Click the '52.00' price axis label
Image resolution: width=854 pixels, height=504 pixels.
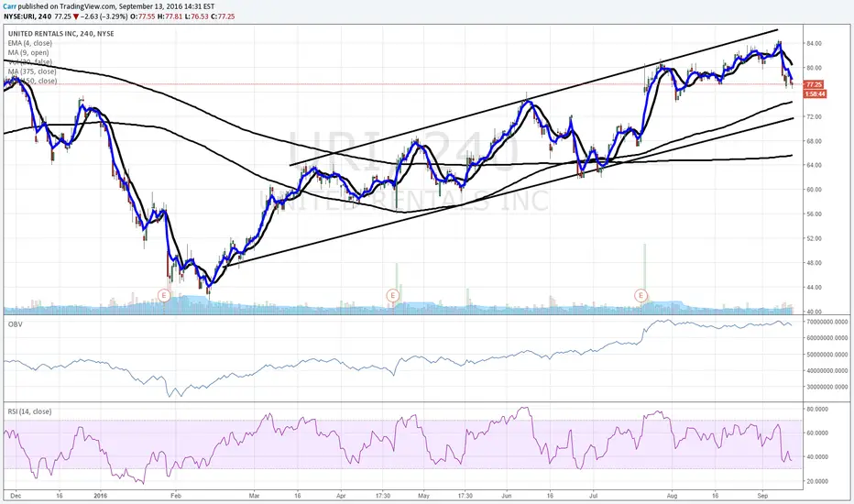[815, 238]
